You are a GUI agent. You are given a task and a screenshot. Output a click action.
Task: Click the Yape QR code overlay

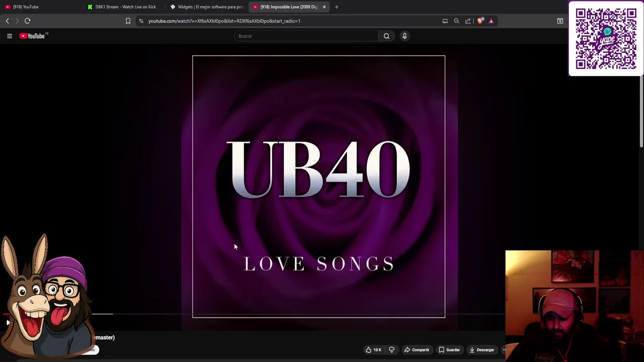[606, 39]
